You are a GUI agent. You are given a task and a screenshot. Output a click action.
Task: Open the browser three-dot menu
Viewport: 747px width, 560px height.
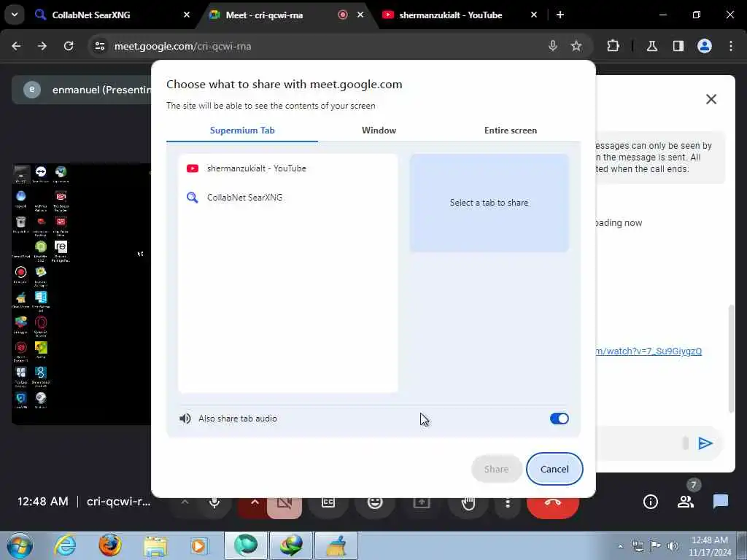click(731, 46)
